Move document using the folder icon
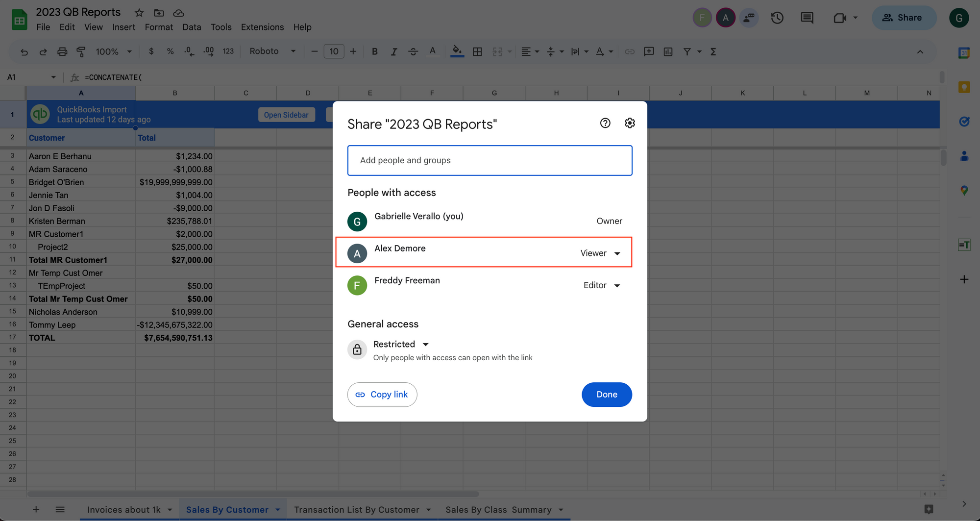 click(159, 13)
